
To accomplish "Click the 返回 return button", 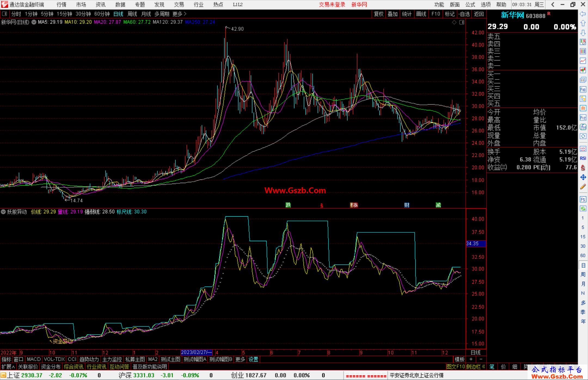I will pos(479,14).
